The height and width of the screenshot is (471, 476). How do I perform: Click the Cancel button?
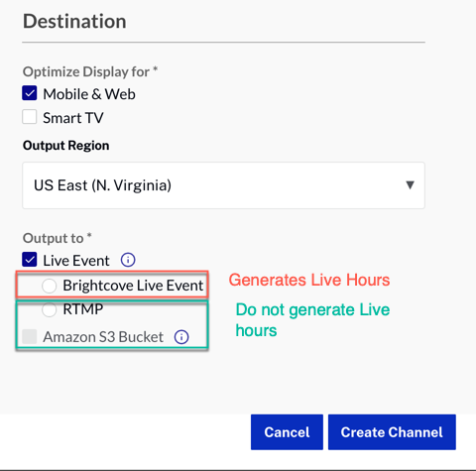point(287,432)
